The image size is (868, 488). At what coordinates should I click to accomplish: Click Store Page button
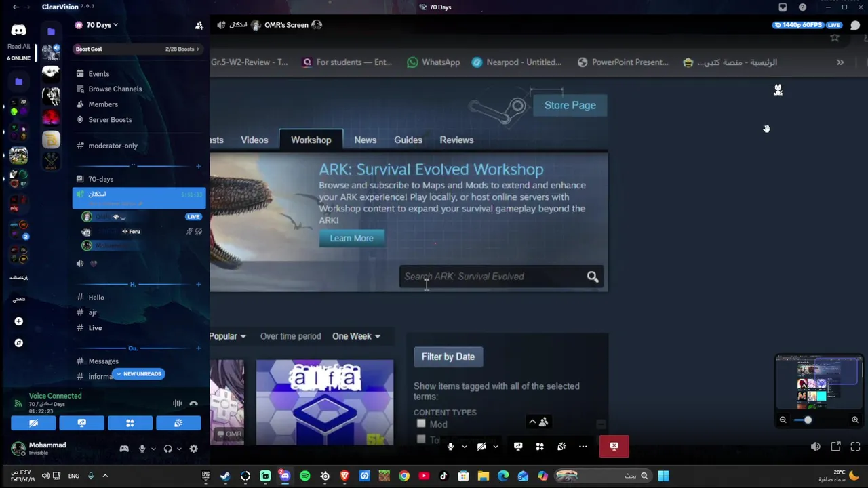pyautogui.click(x=570, y=105)
